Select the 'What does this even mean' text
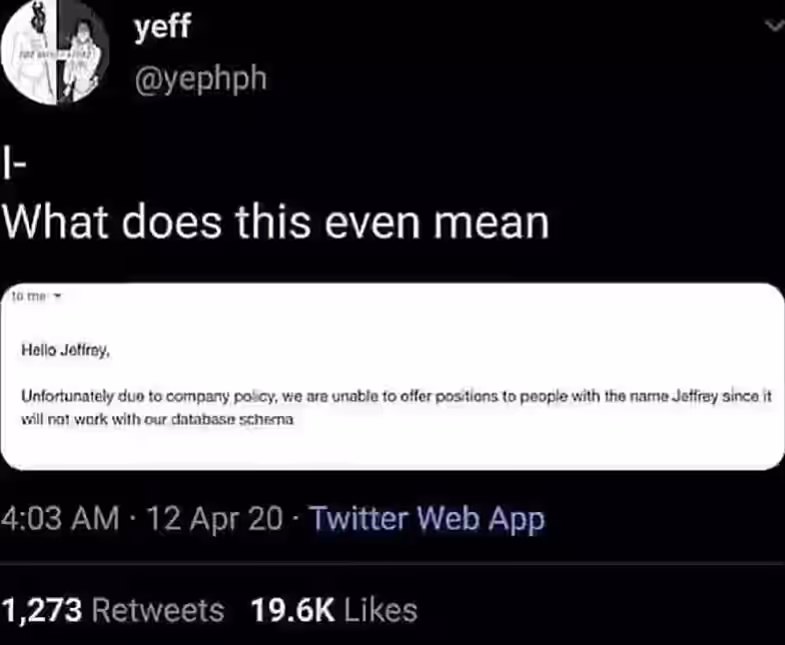This screenshot has width=785, height=645. click(276, 222)
